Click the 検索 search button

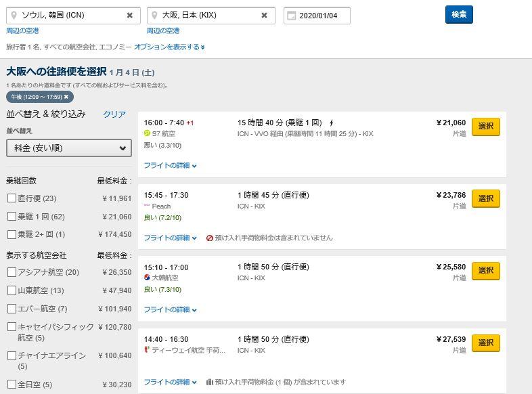[x=459, y=15]
